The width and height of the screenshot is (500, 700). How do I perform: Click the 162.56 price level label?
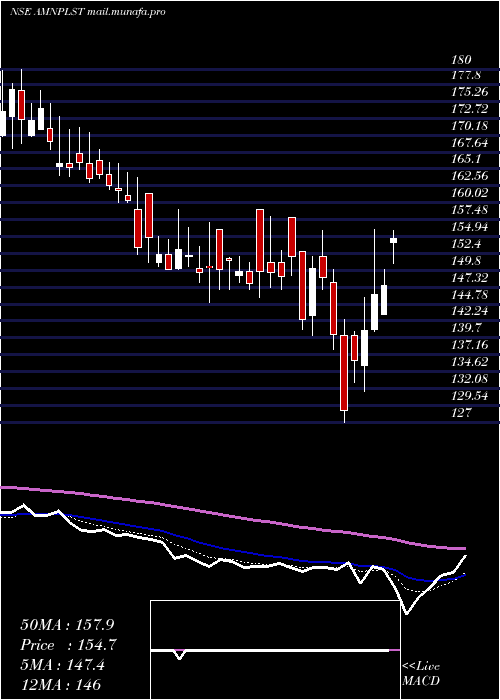470,177
